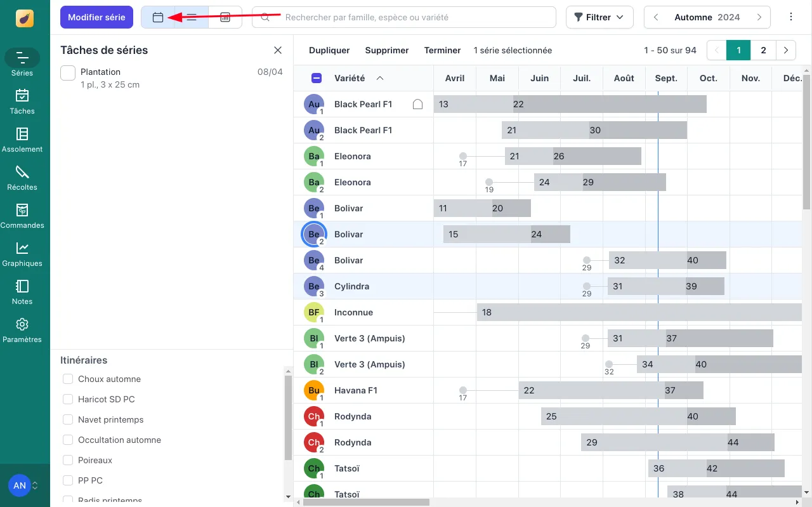Go to Récoltes in the sidebar
812x507 pixels.
[22, 177]
